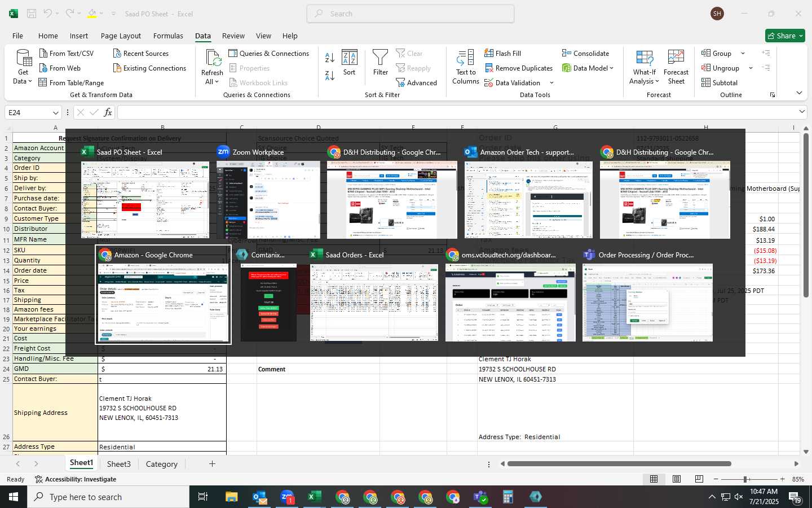Screen dimensions: 812x508
Task: Select From Text/CSV import option
Action: point(66,54)
